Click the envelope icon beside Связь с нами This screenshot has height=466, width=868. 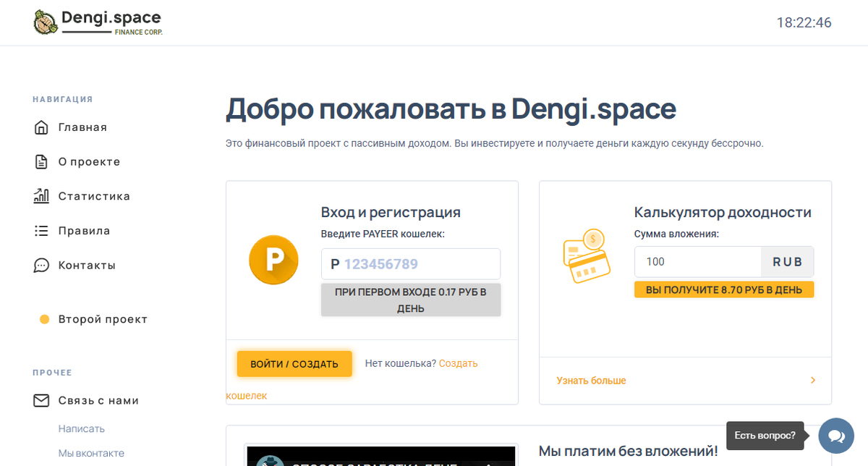click(42, 400)
